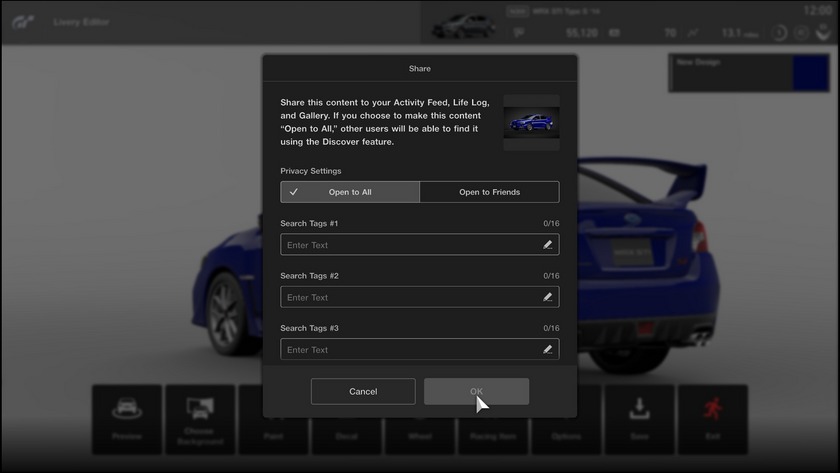
Task: Click the blue car thumbnail in dialog
Action: click(531, 123)
